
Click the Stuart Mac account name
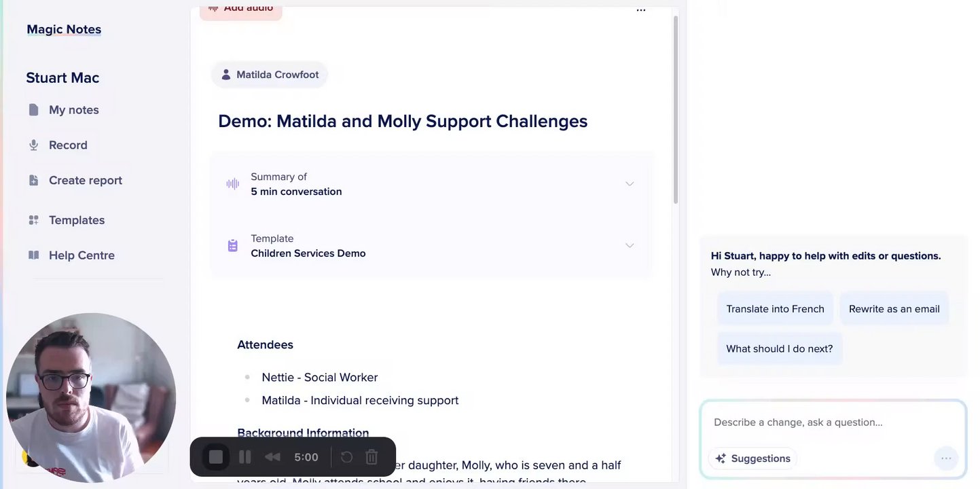click(62, 77)
